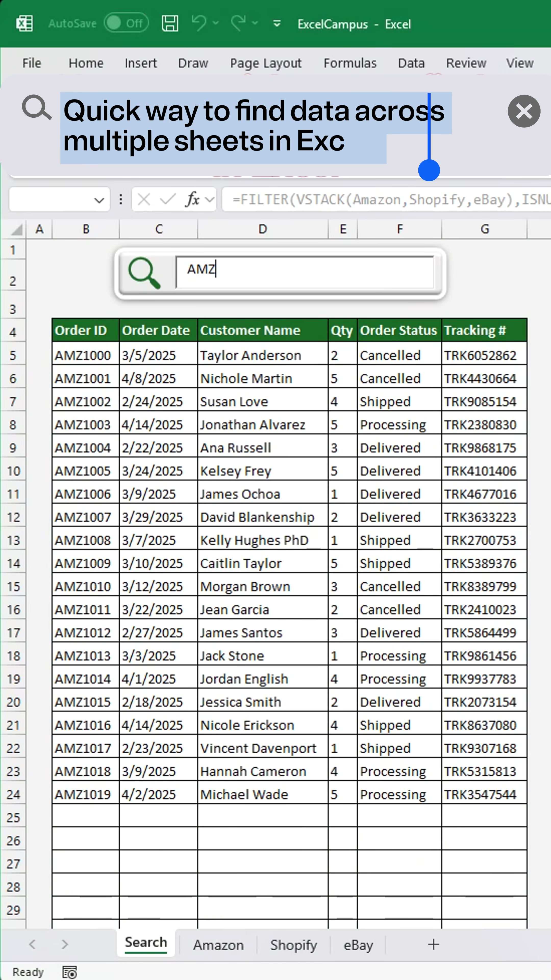Image resolution: width=551 pixels, height=980 pixels.
Task: Switch to the Shopify sheet tab
Action: 294,945
